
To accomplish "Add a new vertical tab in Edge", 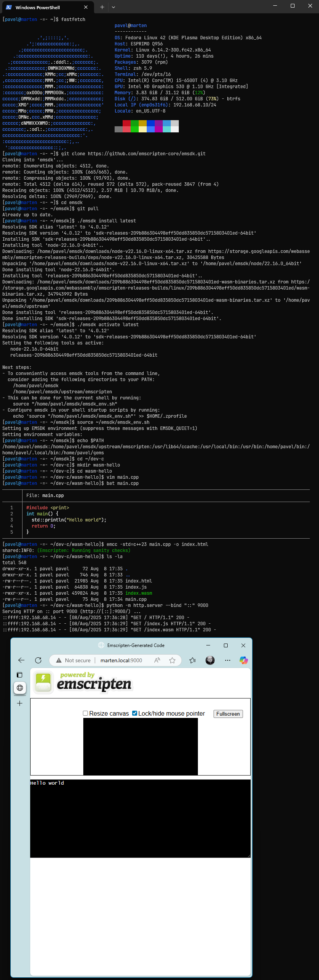I will pos(20,703).
